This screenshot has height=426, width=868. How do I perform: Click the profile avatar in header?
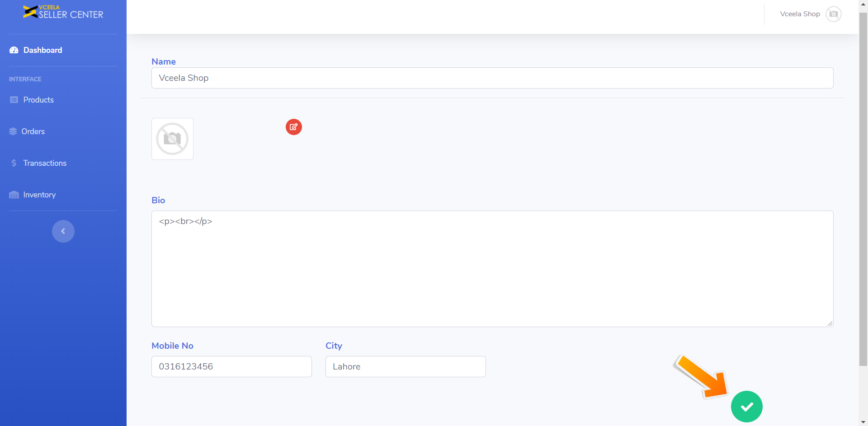[x=833, y=14]
